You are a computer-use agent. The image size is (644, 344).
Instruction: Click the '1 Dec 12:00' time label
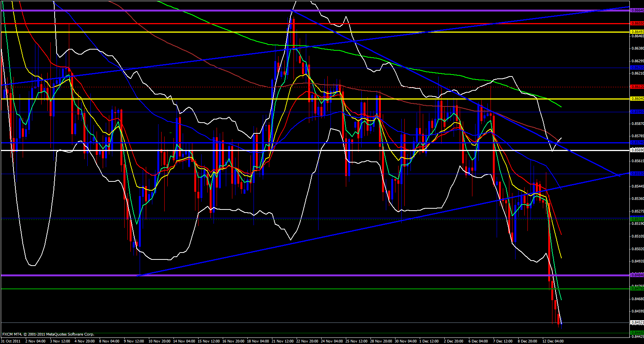429,341
